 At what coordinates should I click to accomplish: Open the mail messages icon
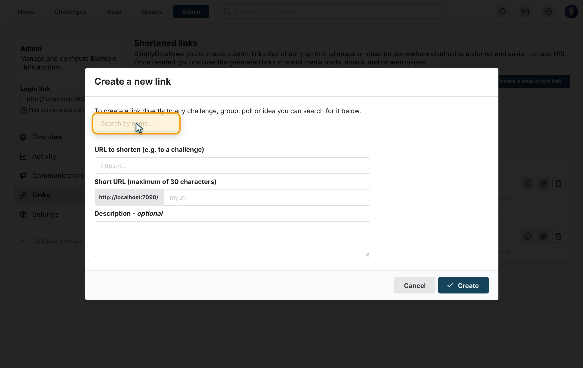[x=525, y=11]
